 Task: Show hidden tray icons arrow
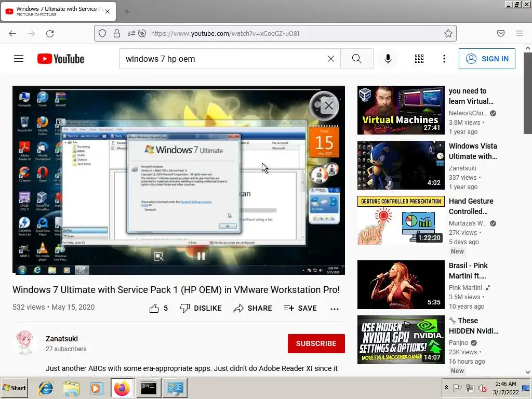[446, 388]
